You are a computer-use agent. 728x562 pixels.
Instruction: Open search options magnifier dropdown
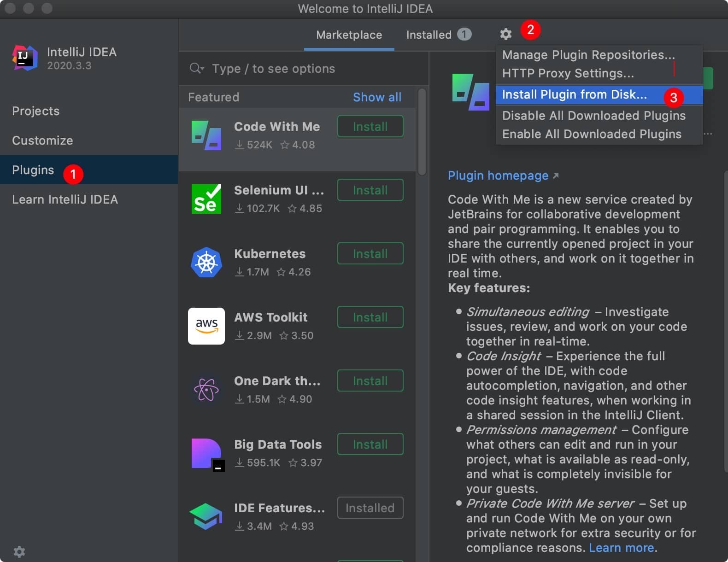point(196,69)
